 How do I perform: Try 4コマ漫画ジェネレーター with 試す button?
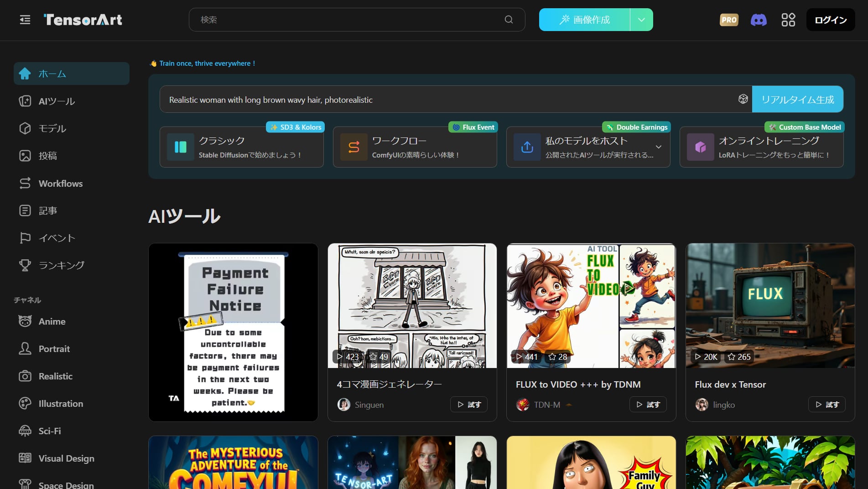click(469, 405)
